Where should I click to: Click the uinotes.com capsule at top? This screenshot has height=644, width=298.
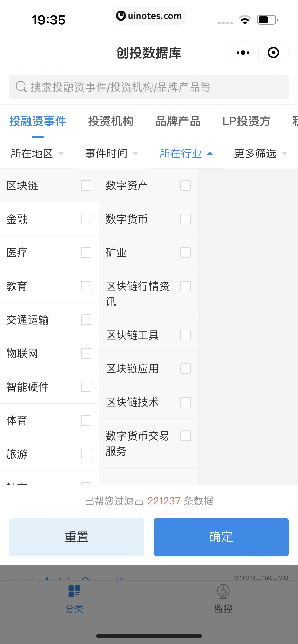click(x=149, y=16)
